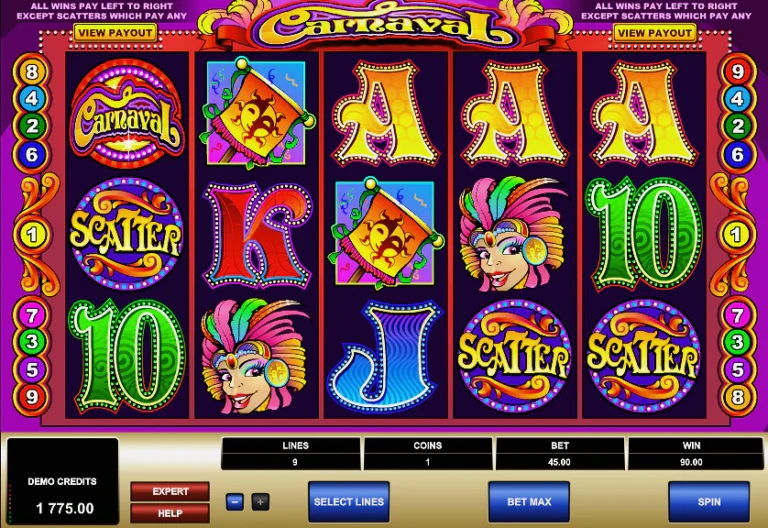
Task: Open Select Lines options
Action: (x=349, y=502)
